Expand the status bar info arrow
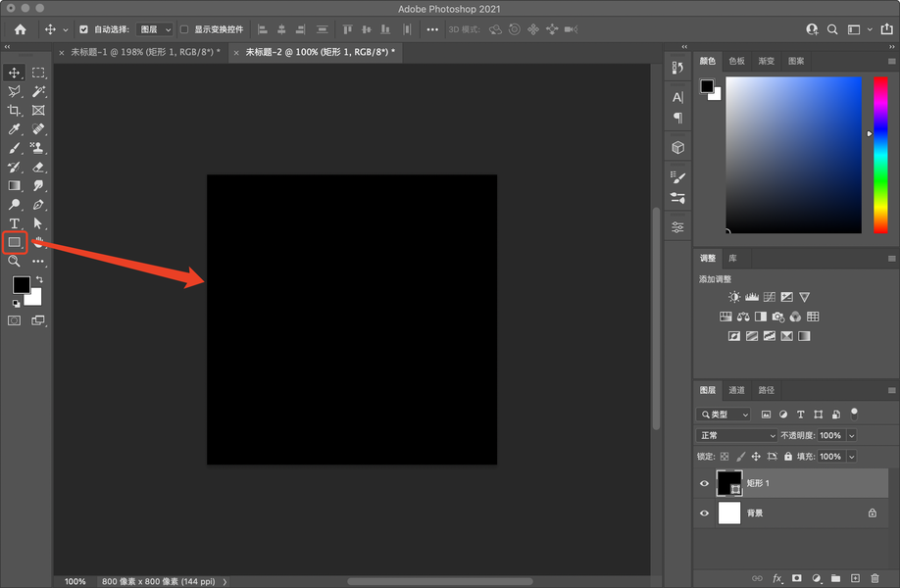Viewport: 900px width, 588px height. pos(225,582)
